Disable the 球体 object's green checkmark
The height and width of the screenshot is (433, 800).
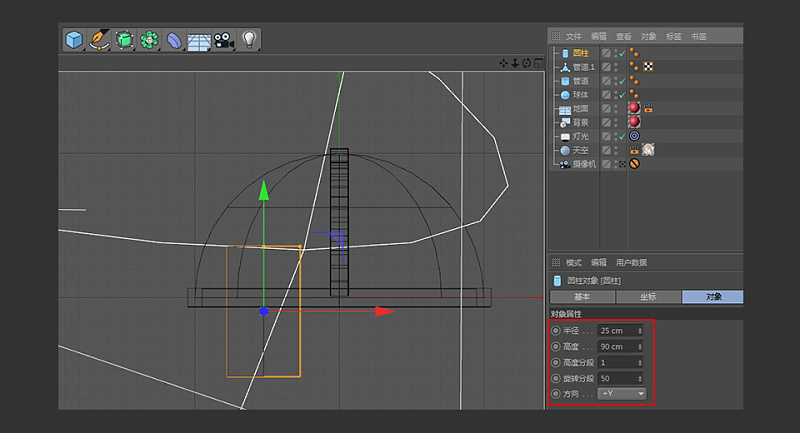621,94
